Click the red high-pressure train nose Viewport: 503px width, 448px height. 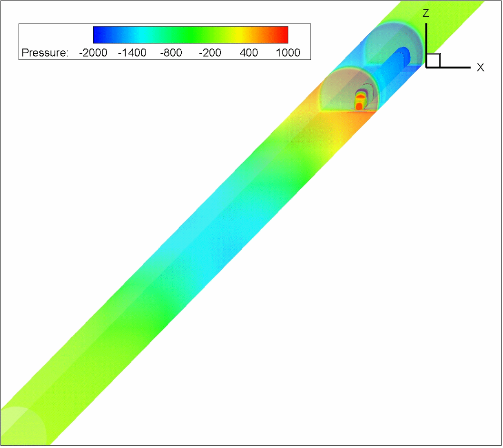(x=361, y=101)
